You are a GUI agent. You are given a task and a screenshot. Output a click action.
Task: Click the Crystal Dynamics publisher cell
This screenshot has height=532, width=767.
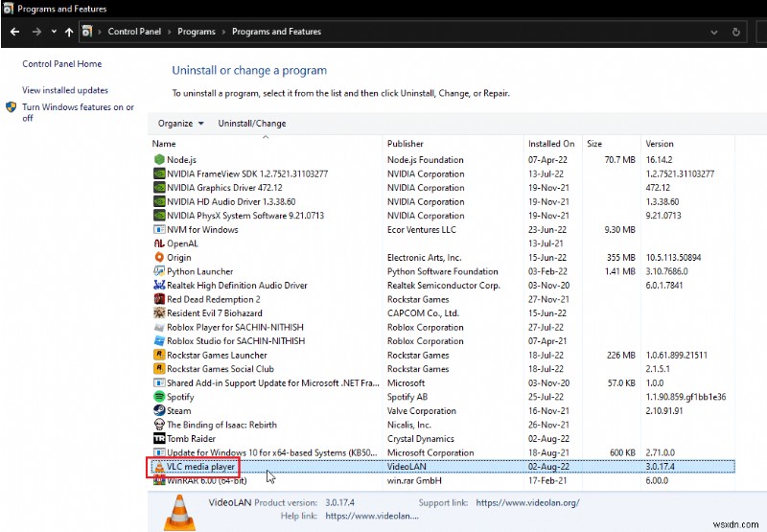pos(421,439)
